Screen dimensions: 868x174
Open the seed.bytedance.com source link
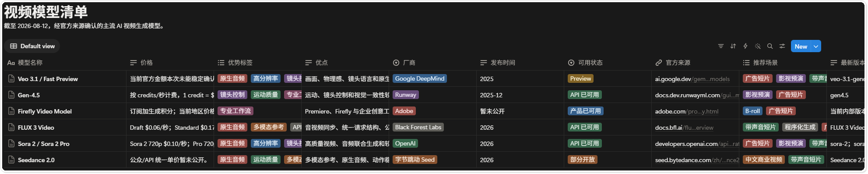click(x=697, y=160)
